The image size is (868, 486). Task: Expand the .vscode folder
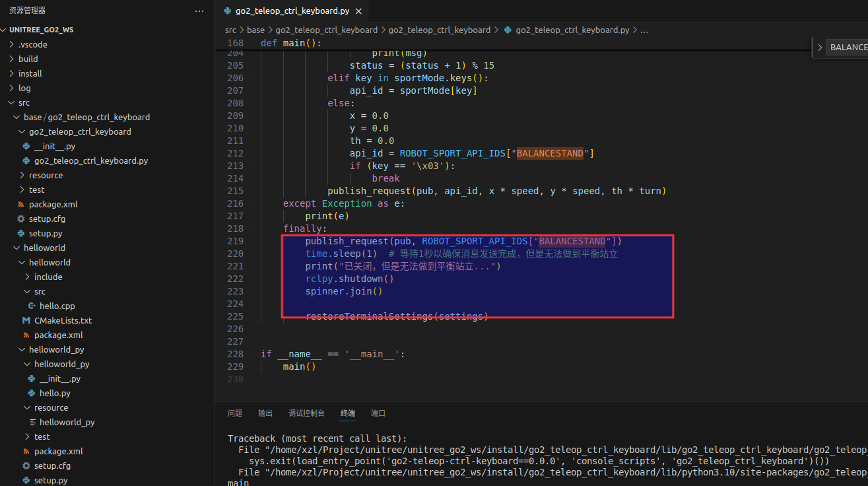[x=11, y=44]
